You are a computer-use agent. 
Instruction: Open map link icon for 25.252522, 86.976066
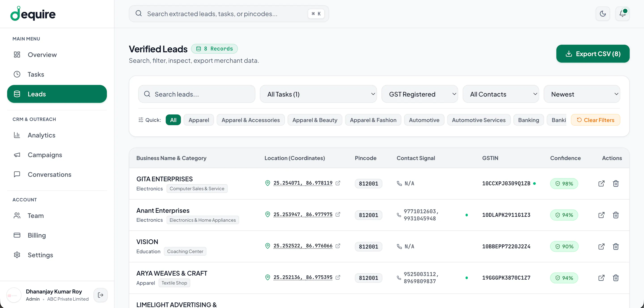338,246
